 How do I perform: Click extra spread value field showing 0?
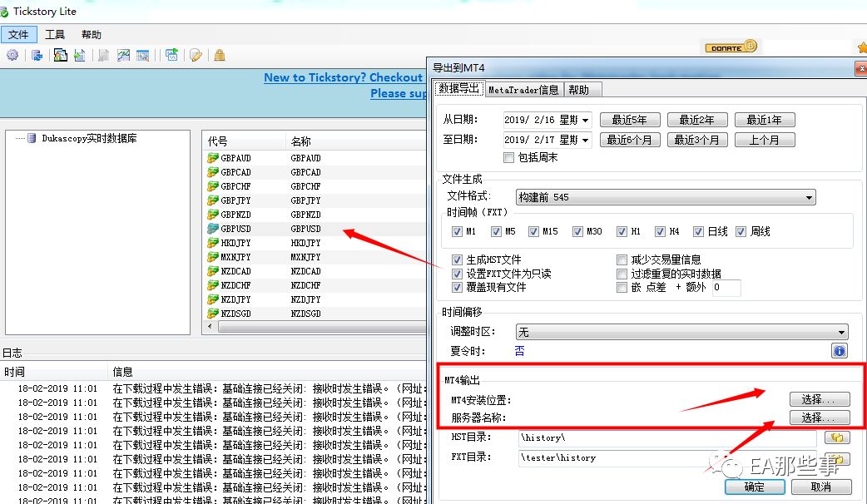[726, 288]
